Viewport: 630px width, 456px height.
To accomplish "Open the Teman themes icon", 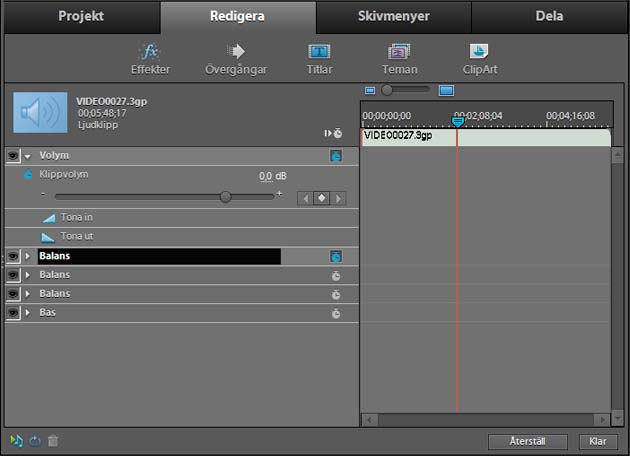I will (399, 59).
